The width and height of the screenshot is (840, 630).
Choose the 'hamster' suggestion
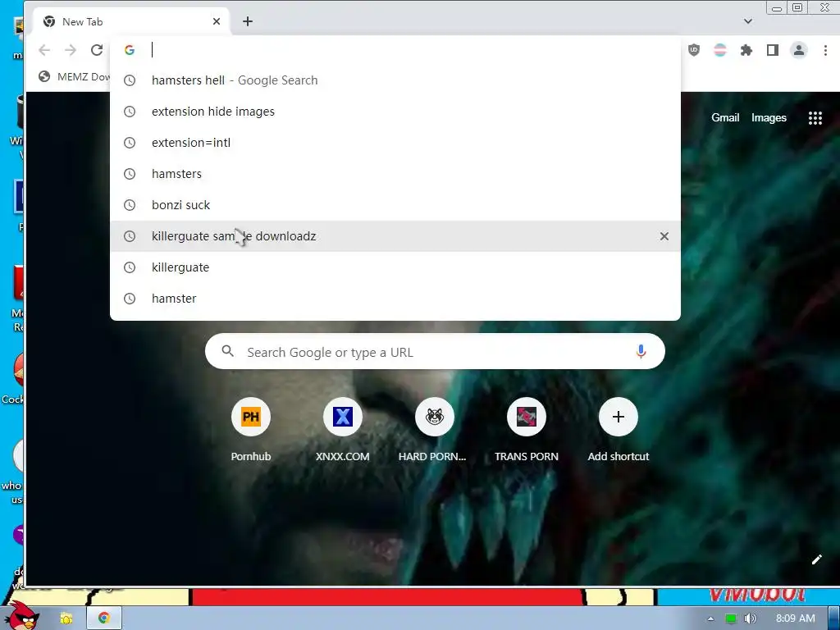(395, 299)
